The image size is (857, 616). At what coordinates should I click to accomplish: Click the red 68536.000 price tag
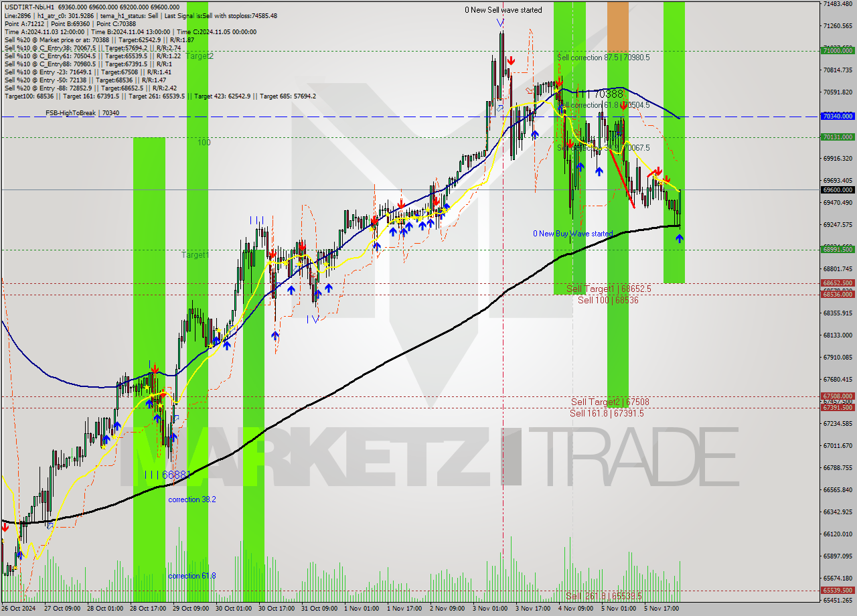coord(837,294)
